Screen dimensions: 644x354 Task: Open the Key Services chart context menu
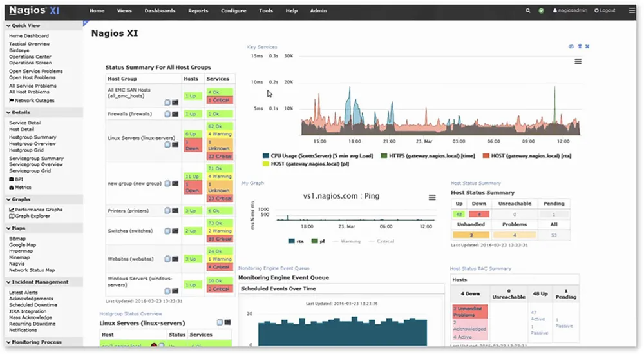578,61
